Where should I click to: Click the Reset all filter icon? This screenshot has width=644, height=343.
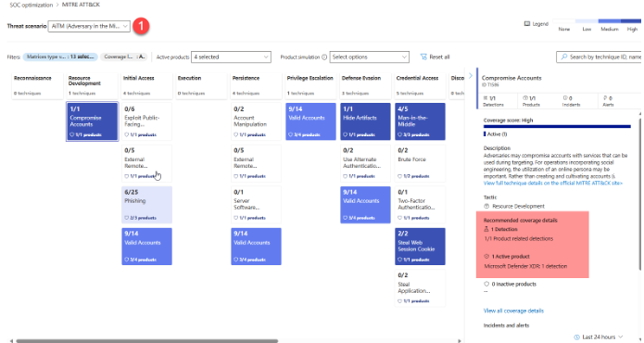(x=423, y=57)
